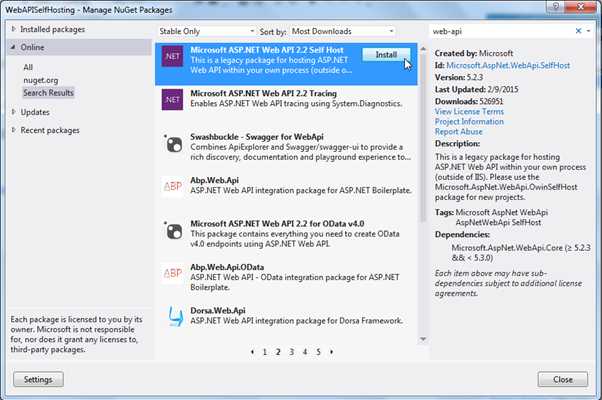The height and width of the screenshot is (400, 602).
Task: Go to results page 5
Action: click(318, 352)
